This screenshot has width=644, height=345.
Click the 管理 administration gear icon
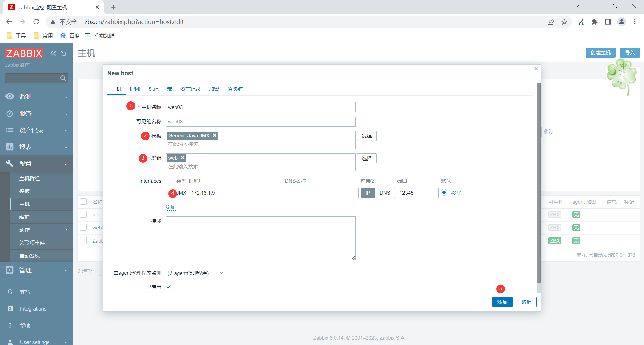[10, 270]
